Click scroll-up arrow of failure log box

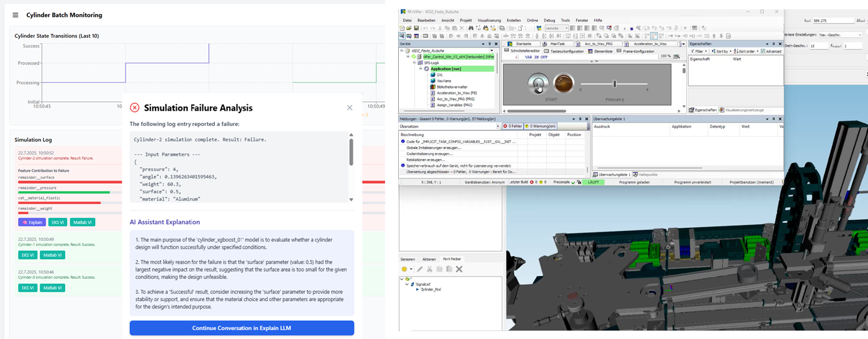pyautogui.click(x=351, y=135)
